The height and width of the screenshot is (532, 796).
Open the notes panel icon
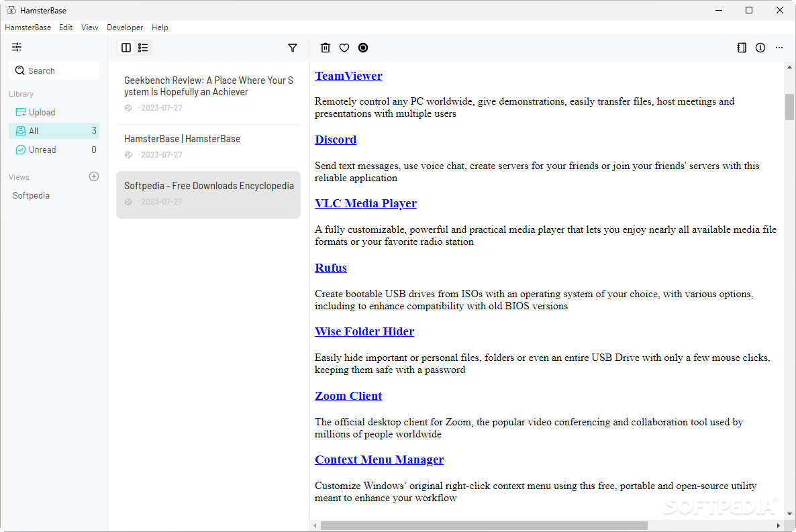pyautogui.click(x=742, y=48)
